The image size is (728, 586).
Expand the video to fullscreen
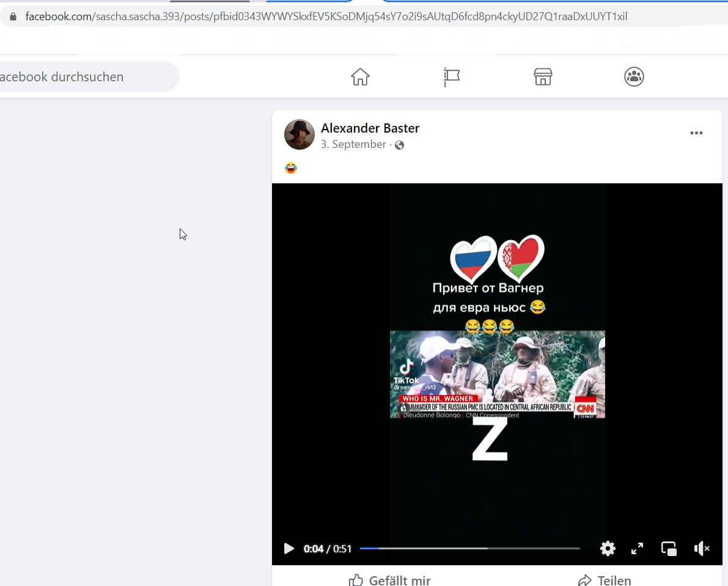click(x=637, y=548)
